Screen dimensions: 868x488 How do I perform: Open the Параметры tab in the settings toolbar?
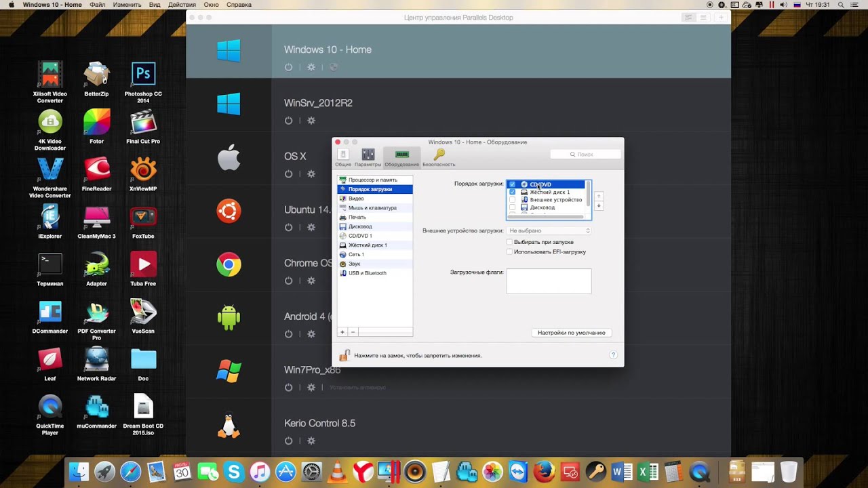coord(368,158)
